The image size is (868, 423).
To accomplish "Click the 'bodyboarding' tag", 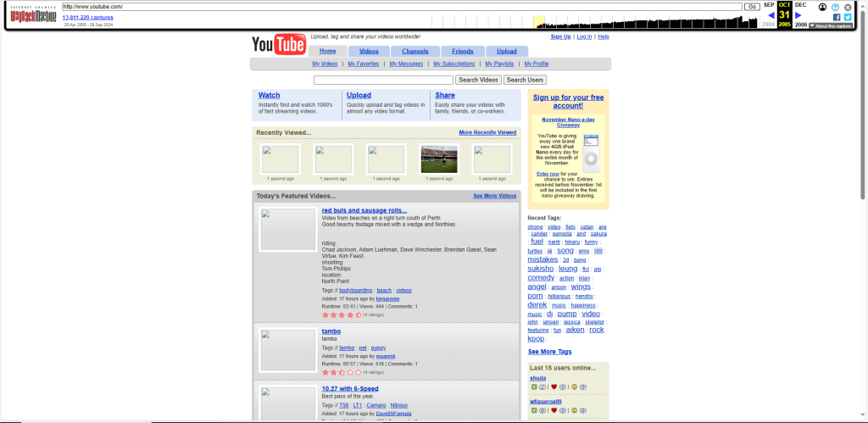I will [x=355, y=290].
